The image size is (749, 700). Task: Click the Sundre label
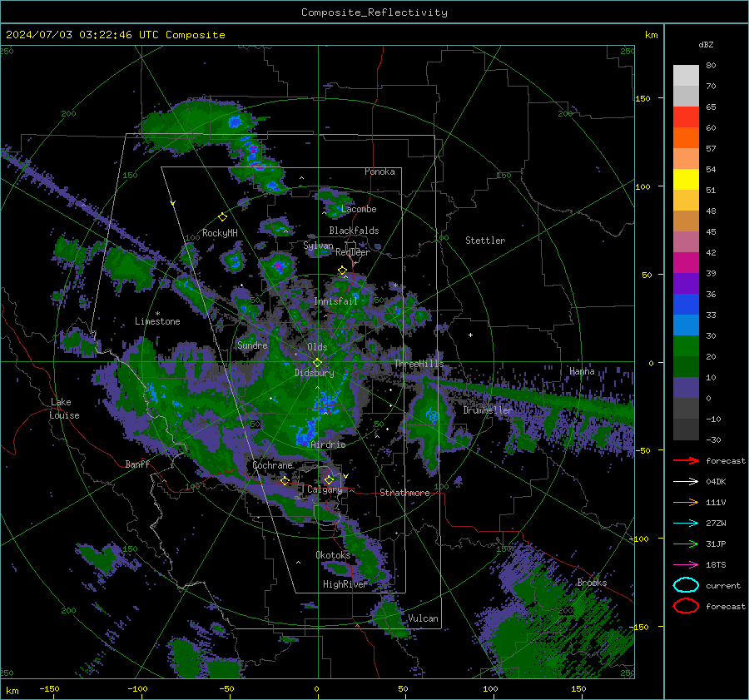tap(252, 345)
